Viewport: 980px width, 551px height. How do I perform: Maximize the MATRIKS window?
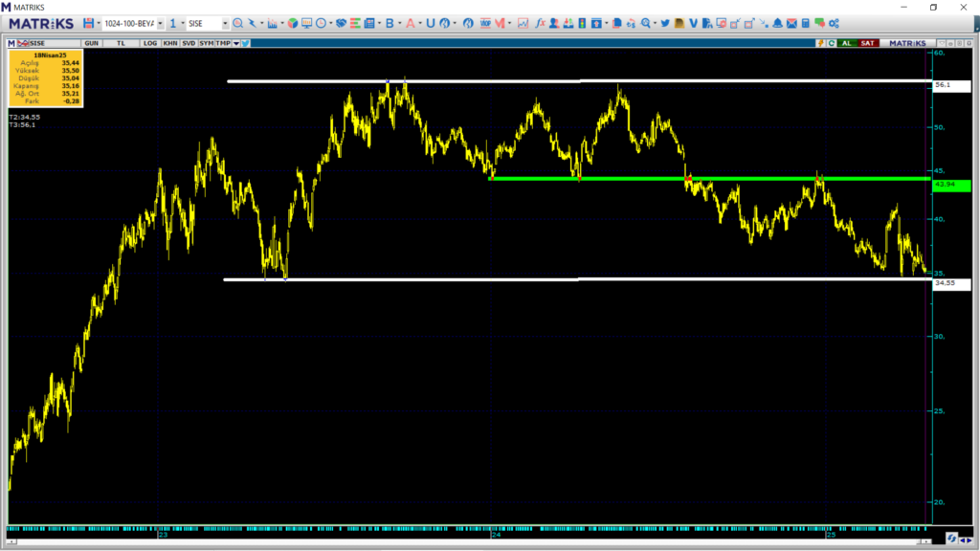(933, 7)
